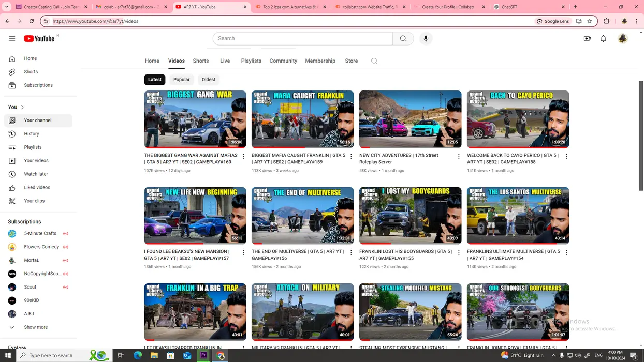The width and height of the screenshot is (644, 362).
Task: Click the browser reload button
Action: [32, 21]
